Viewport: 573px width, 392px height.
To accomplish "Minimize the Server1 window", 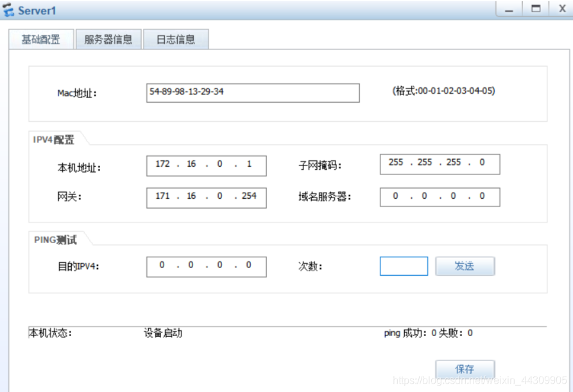I will (509, 9).
